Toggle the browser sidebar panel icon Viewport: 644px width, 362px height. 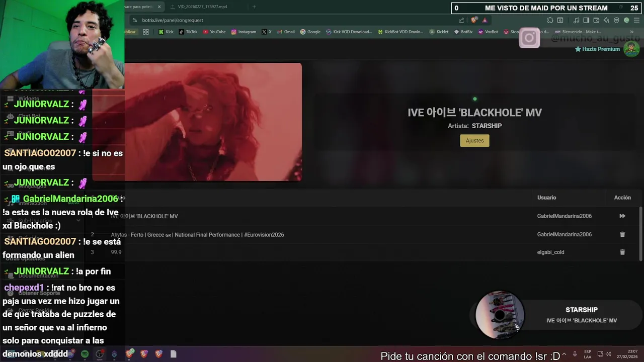point(586,20)
